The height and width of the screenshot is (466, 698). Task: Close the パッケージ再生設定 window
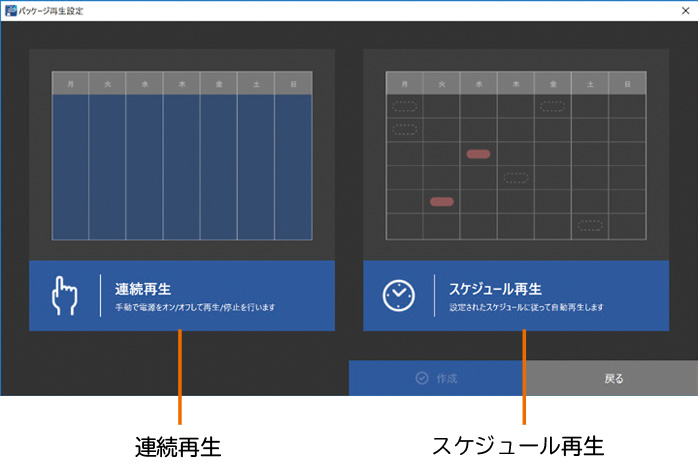click(682, 10)
